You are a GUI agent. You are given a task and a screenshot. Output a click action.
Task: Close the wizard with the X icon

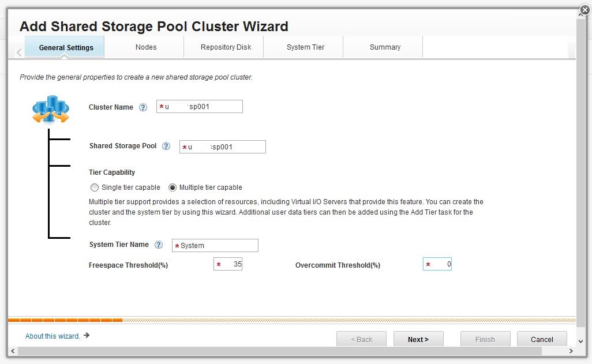point(584,10)
